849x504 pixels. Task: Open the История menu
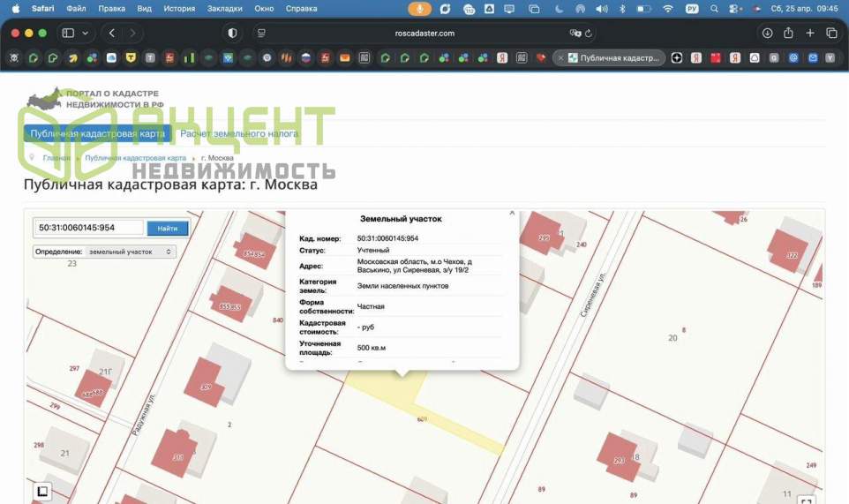click(179, 8)
